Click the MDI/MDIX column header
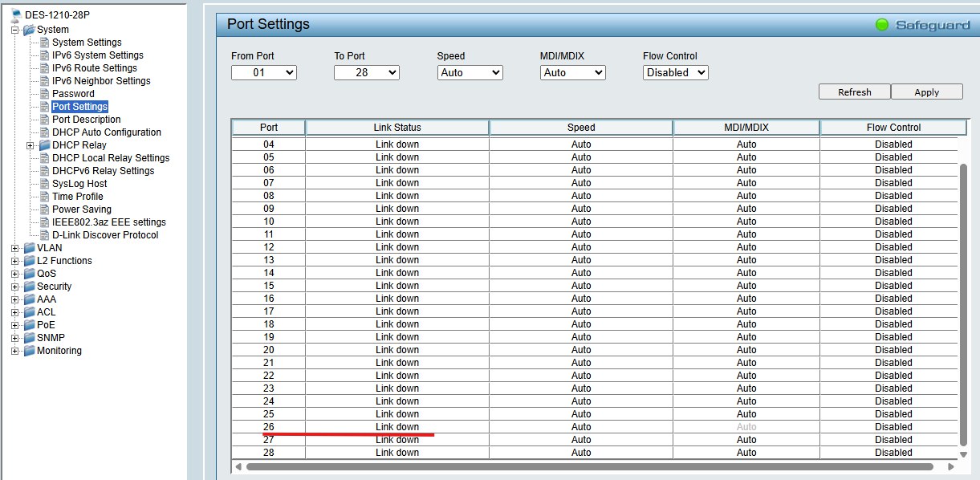 [746, 128]
